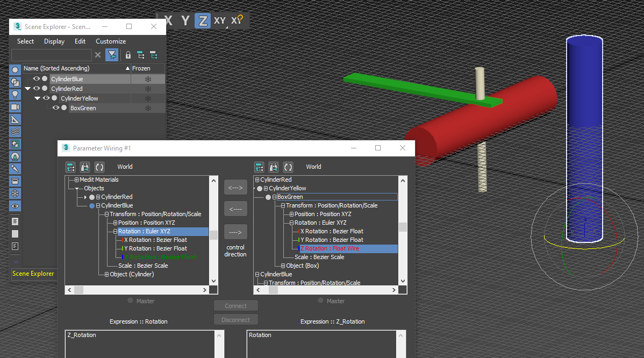Screen dimensions: 644x358
Task: Click the object color swatch beside BoxGreen
Action: tap(64, 108)
